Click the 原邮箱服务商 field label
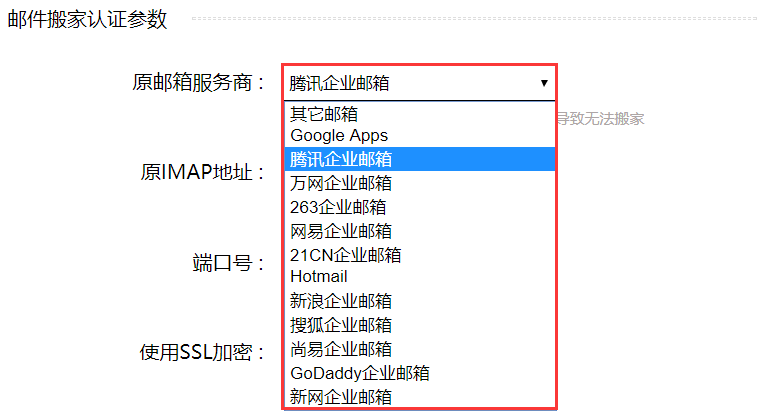 coord(198,82)
